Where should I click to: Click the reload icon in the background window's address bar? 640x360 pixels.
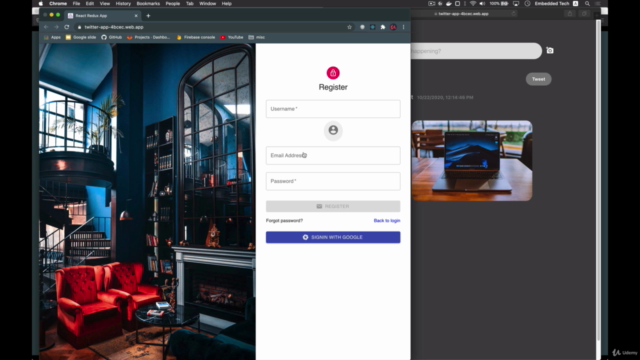513,13
